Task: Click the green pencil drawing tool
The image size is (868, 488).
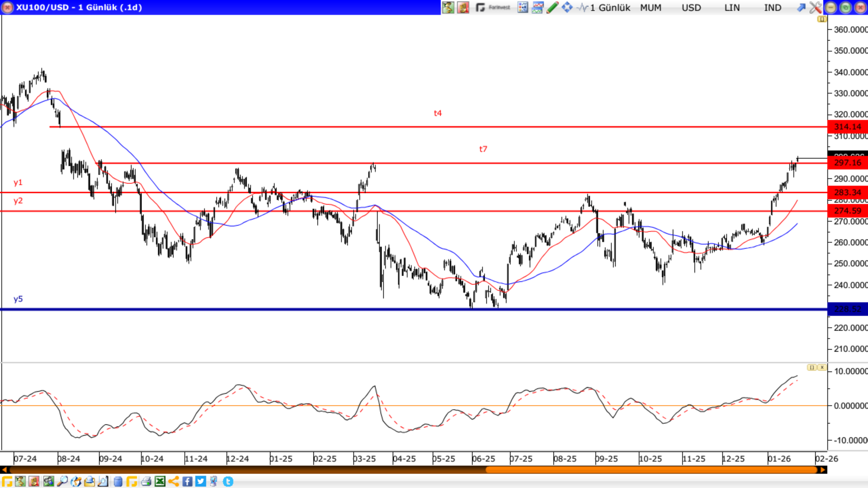Action: click(x=552, y=7)
